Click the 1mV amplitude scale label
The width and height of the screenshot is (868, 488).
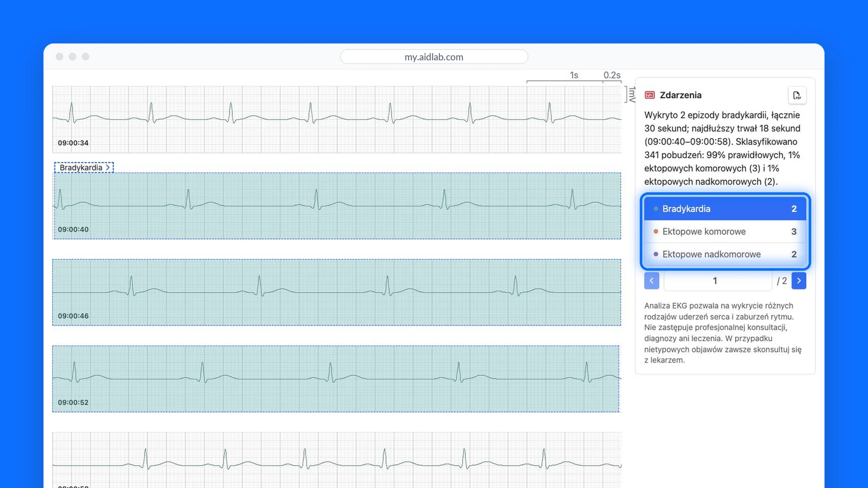point(631,95)
